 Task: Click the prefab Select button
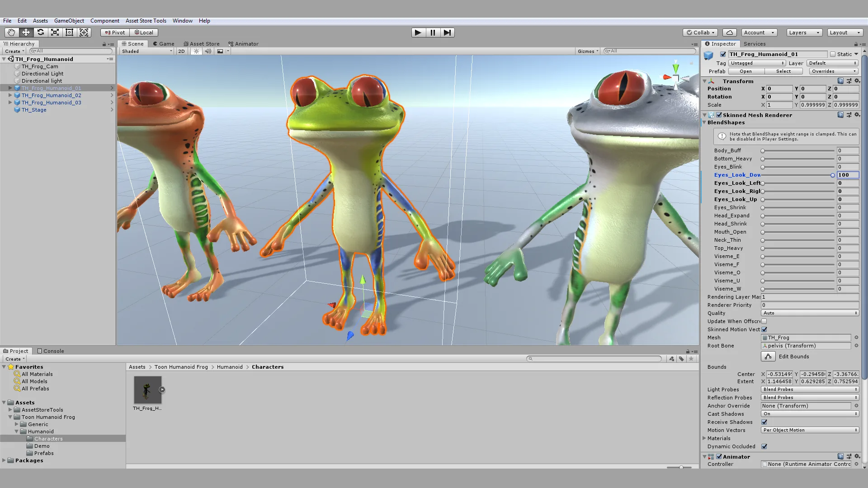click(x=783, y=71)
